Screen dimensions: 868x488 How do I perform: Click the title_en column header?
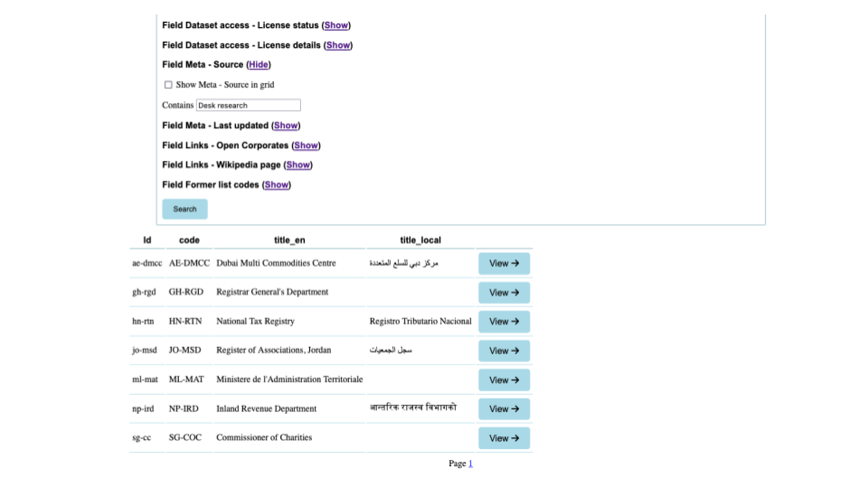pos(289,240)
